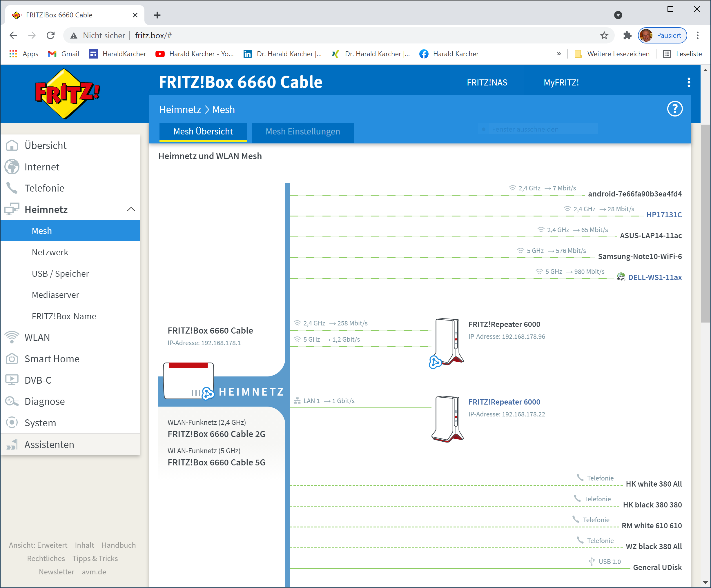Open the Chrome extensions puzzle icon

627,36
